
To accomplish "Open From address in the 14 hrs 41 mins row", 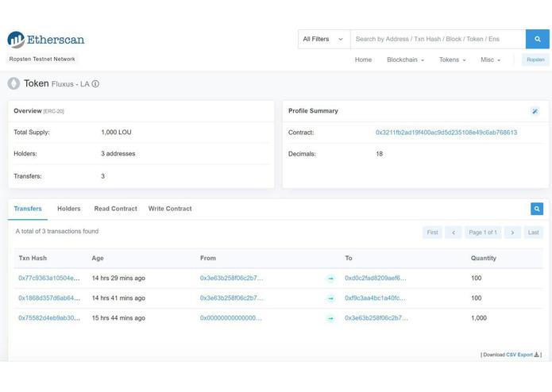I will coord(231,298).
